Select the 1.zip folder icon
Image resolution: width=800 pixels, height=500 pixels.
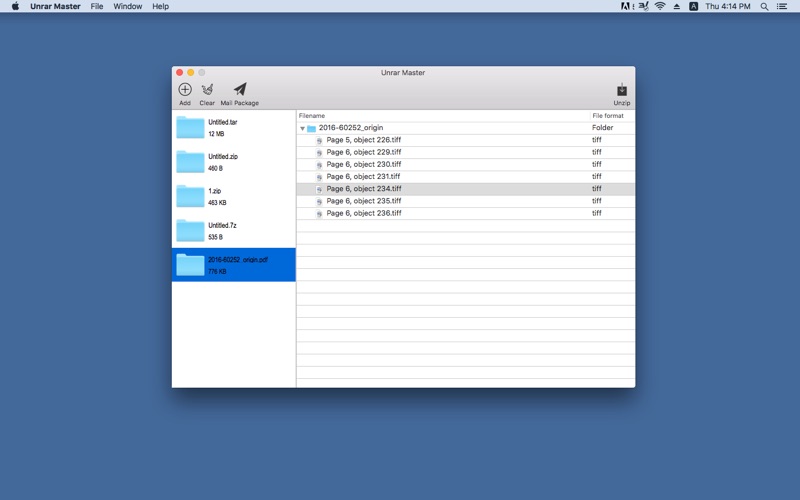(190, 196)
